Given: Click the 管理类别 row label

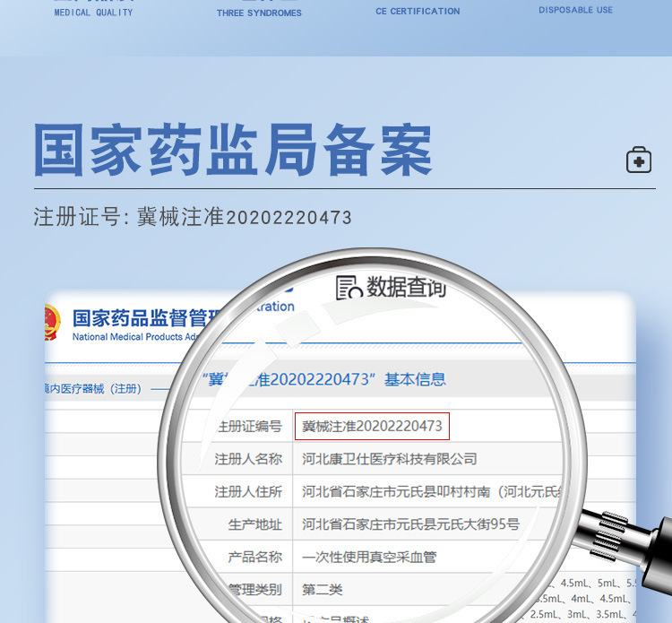Looking at the screenshot, I should tap(255, 589).
